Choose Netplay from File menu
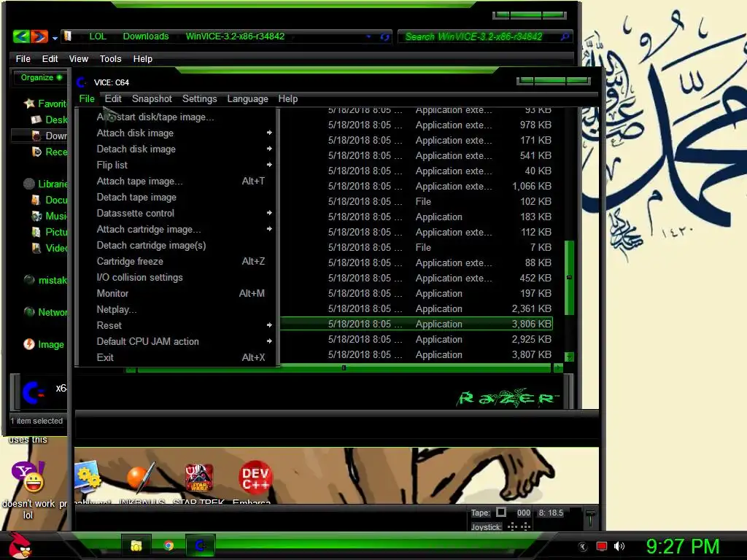The image size is (747, 560). [177, 309]
